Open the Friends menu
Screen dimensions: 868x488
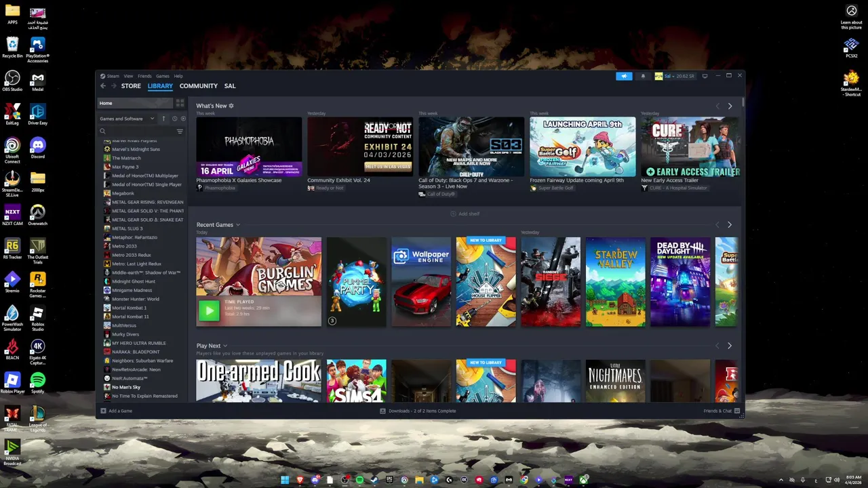pos(144,76)
